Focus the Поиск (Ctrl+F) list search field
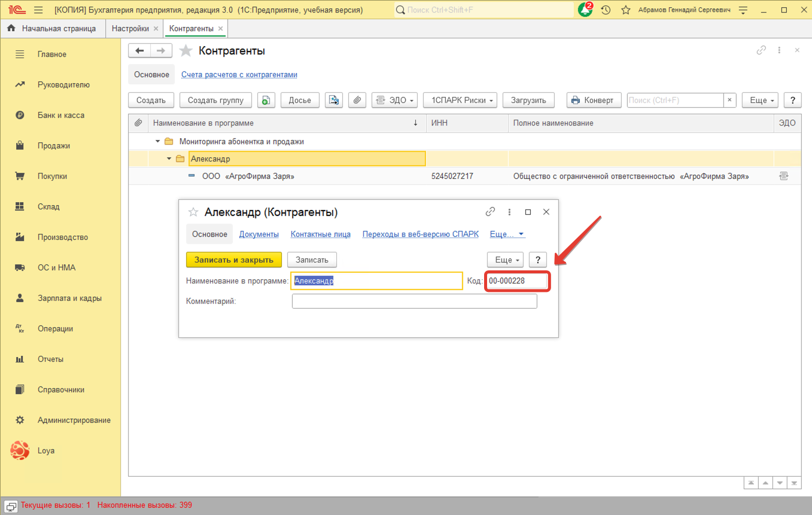This screenshot has height=515, width=812. point(676,100)
